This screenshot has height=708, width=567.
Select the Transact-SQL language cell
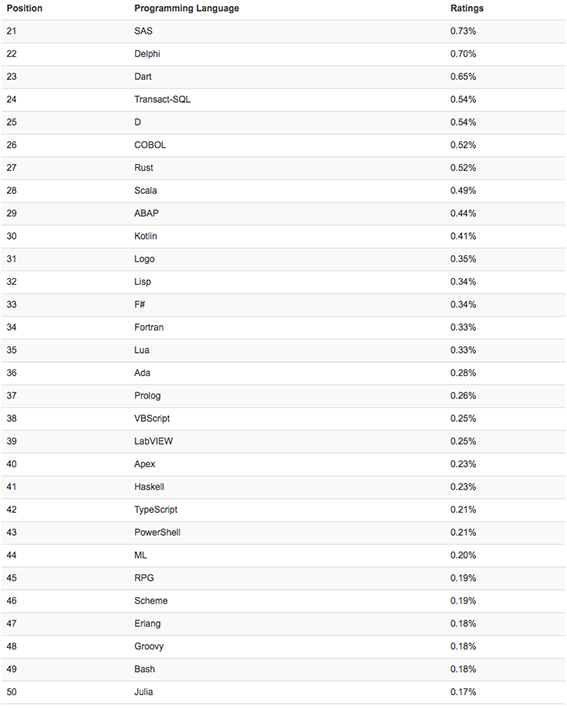(162, 99)
